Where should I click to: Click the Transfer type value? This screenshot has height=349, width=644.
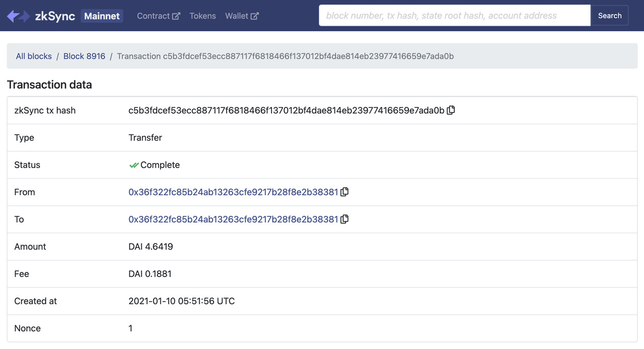click(145, 137)
